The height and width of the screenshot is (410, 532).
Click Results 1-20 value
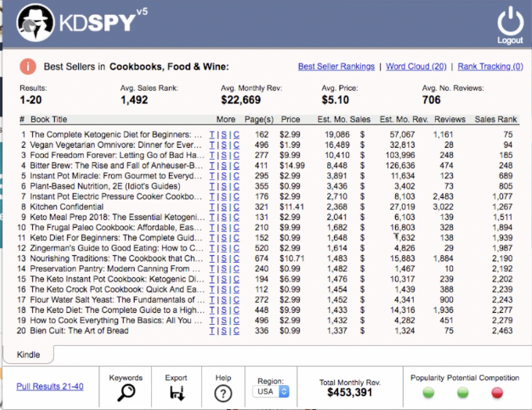[31, 100]
